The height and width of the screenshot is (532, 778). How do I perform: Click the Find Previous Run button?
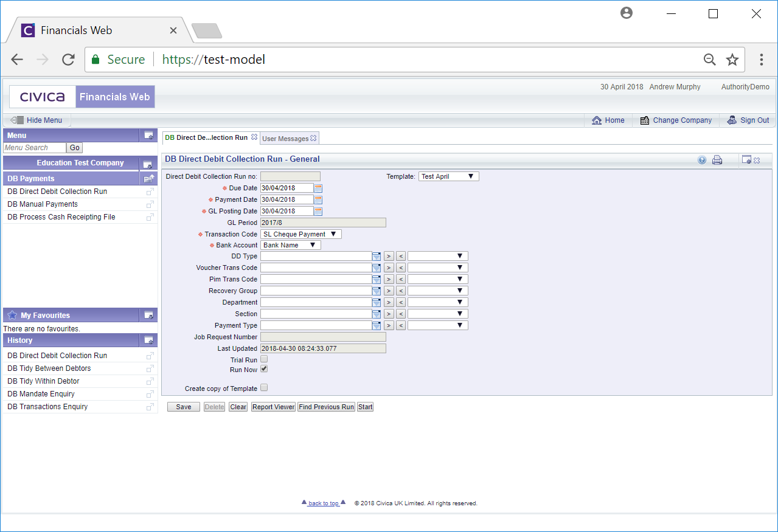point(326,407)
